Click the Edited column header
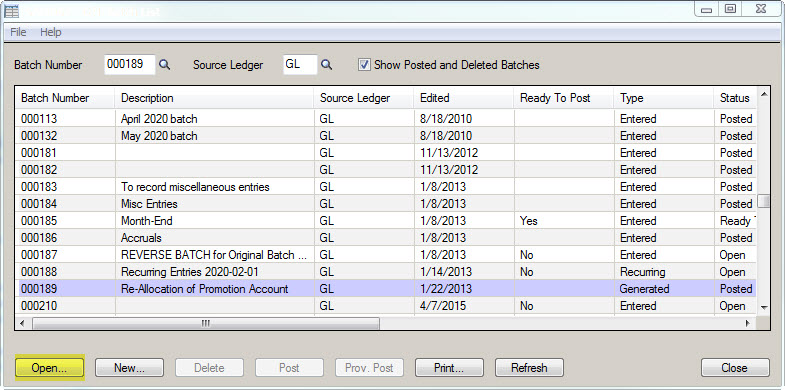The width and height of the screenshot is (785, 390). point(464,98)
